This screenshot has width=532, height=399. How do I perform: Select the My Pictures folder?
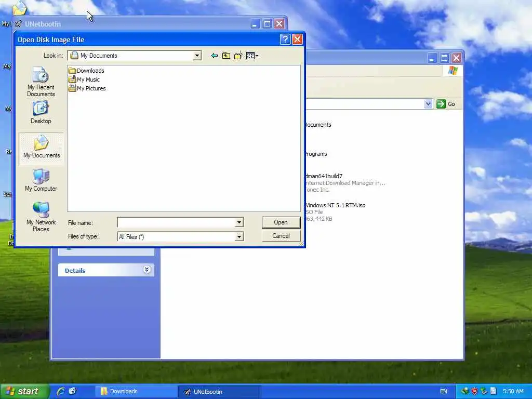pos(87,88)
